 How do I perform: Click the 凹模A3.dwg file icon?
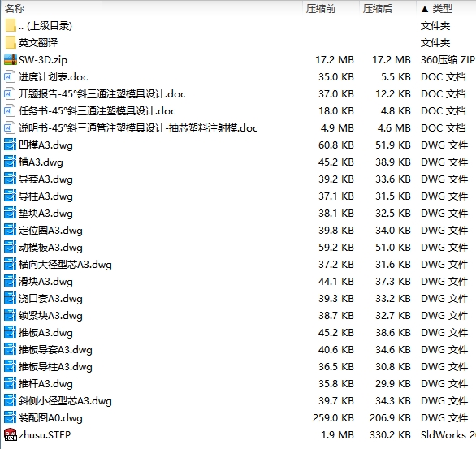[10, 145]
